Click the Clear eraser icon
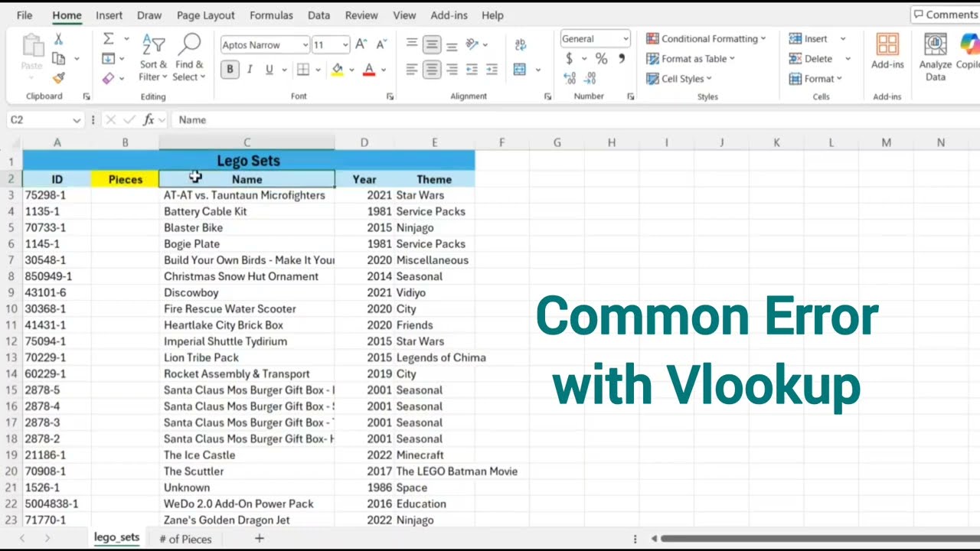The width and height of the screenshot is (980, 551). pos(108,78)
